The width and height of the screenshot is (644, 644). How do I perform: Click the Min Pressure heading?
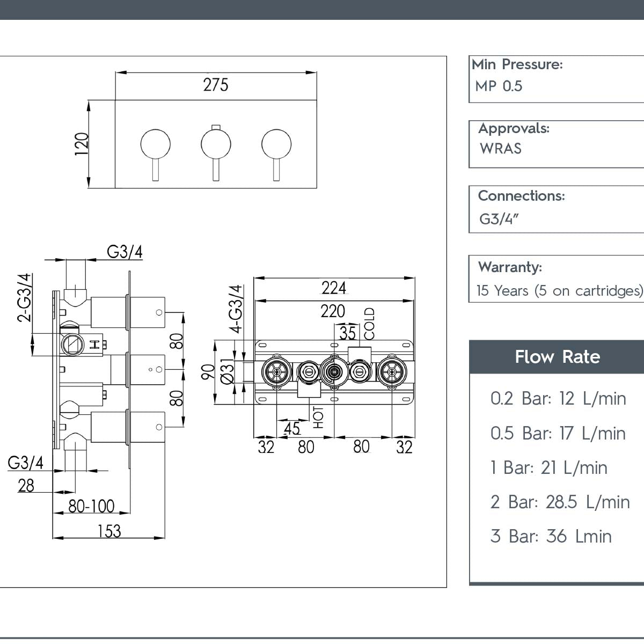[x=517, y=64]
